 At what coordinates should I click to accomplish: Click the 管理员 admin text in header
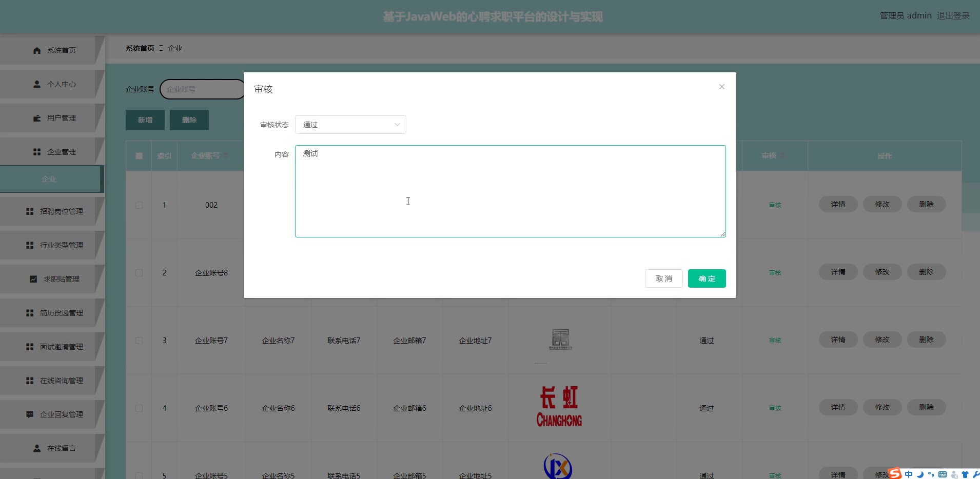pyautogui.click(x=906, y=16)
